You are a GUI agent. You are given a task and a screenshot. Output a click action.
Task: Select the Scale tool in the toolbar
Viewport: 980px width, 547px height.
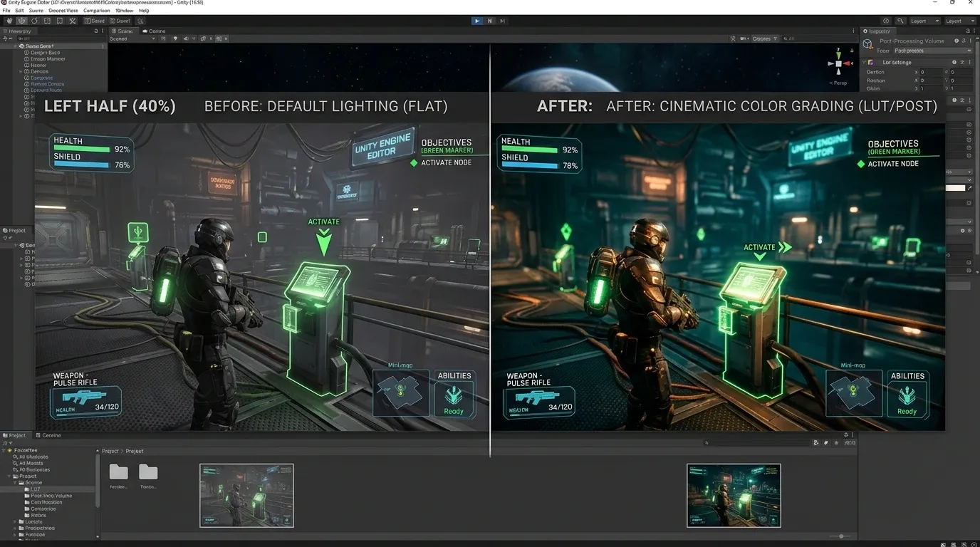[47, 21]
